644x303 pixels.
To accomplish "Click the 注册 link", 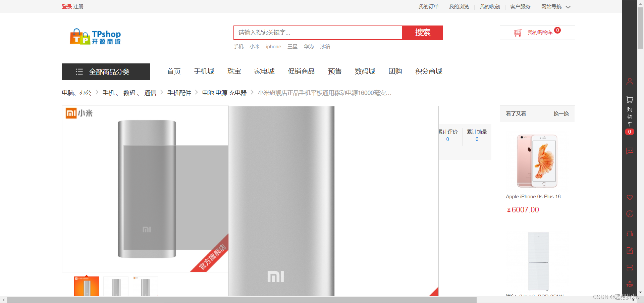I will [x=78, y=7].
